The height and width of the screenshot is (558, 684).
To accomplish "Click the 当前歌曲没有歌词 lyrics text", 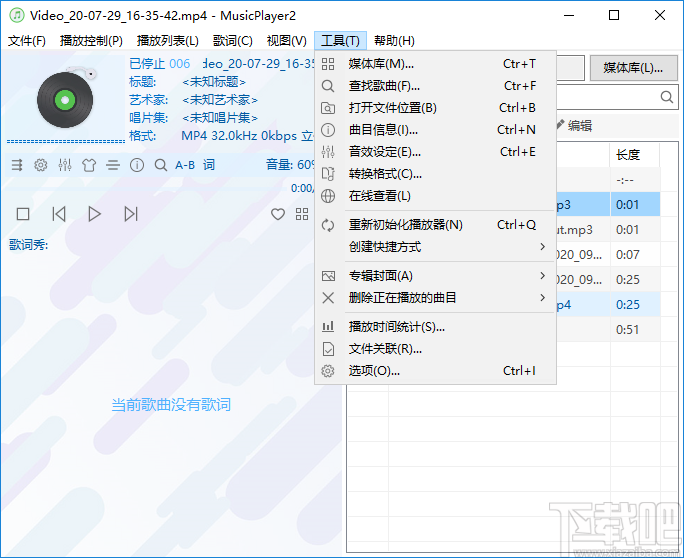I will point(171,405).
